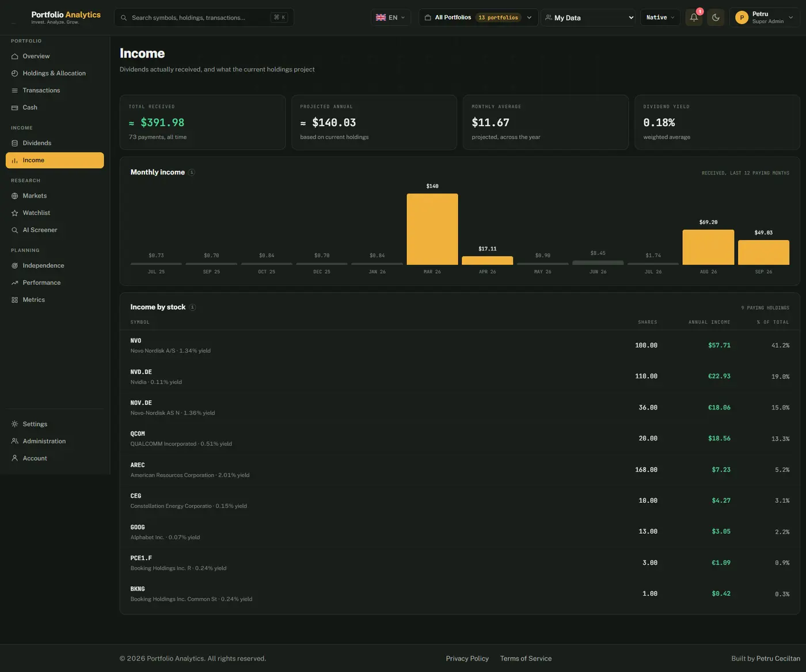Toggle dark mode moon icon

(x=716, y=17)
